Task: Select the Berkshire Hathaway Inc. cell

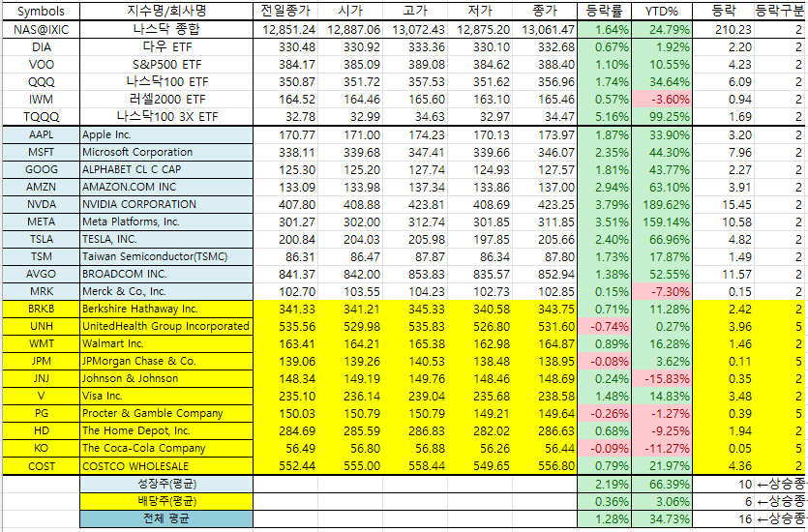Action: click(x=166, y=309)
